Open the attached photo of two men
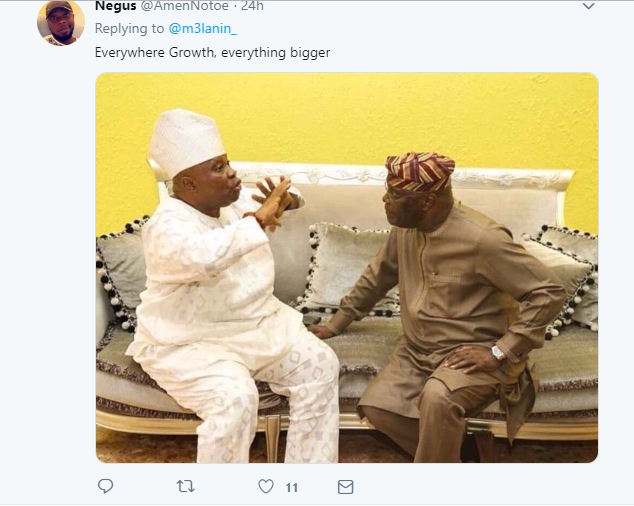Screen dimensions: 634x506 346,268
